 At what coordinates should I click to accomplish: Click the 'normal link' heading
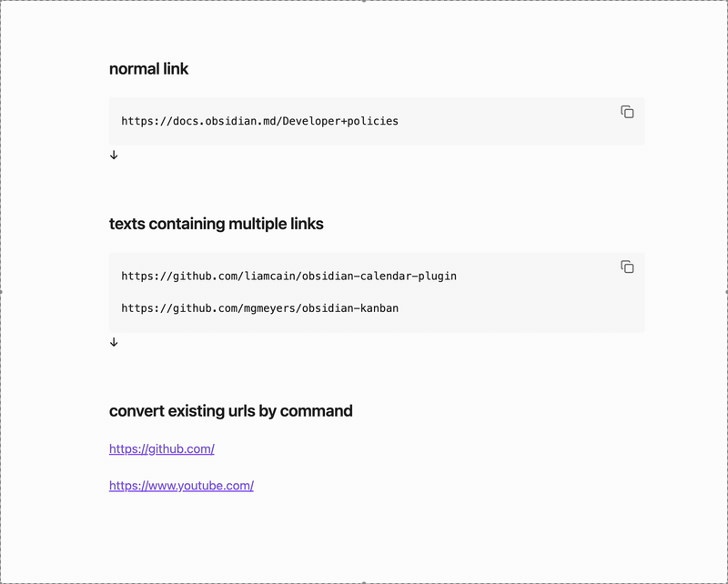click(x=148, y=68)
